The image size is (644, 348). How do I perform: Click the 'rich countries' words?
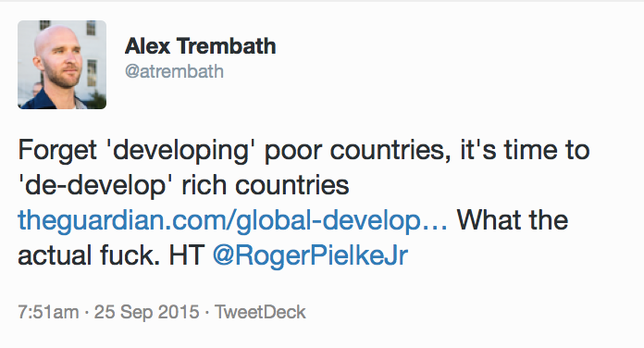pos(266,185)
